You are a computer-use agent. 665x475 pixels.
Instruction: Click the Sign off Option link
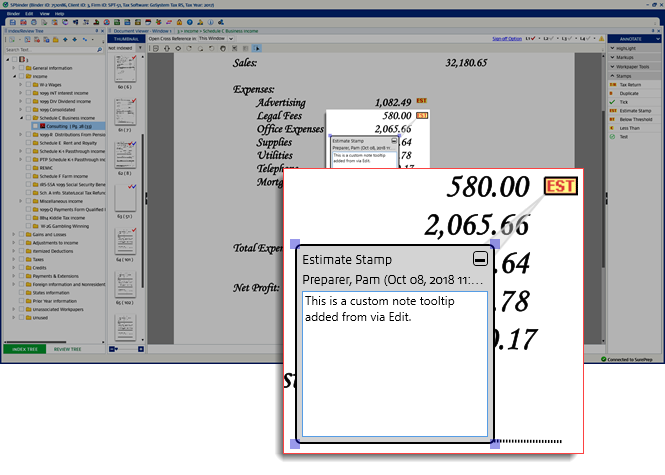pyautogui.click(x=507, y=39)
